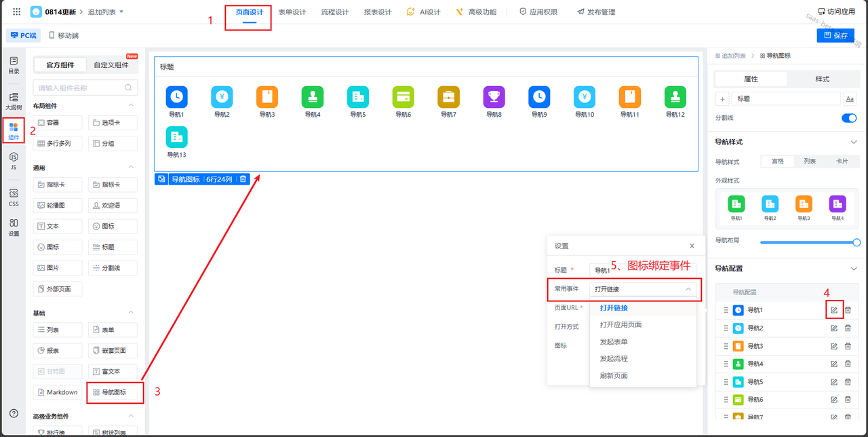Choose 发起流程 from the event list

(x=614, y=358)
